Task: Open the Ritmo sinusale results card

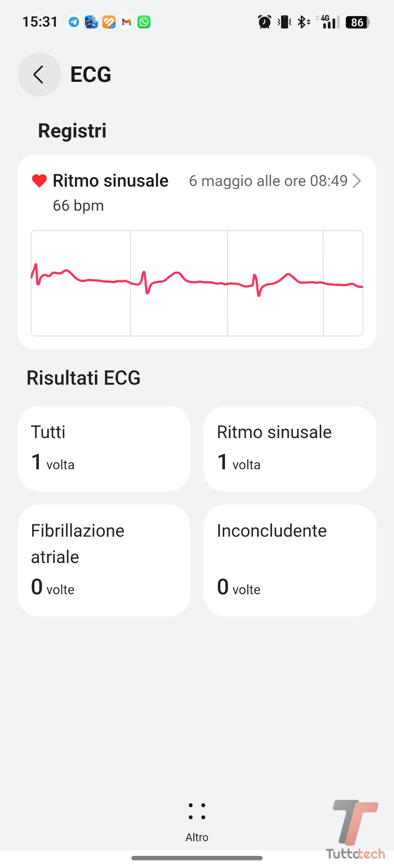Action: click(x=290, y=448)
